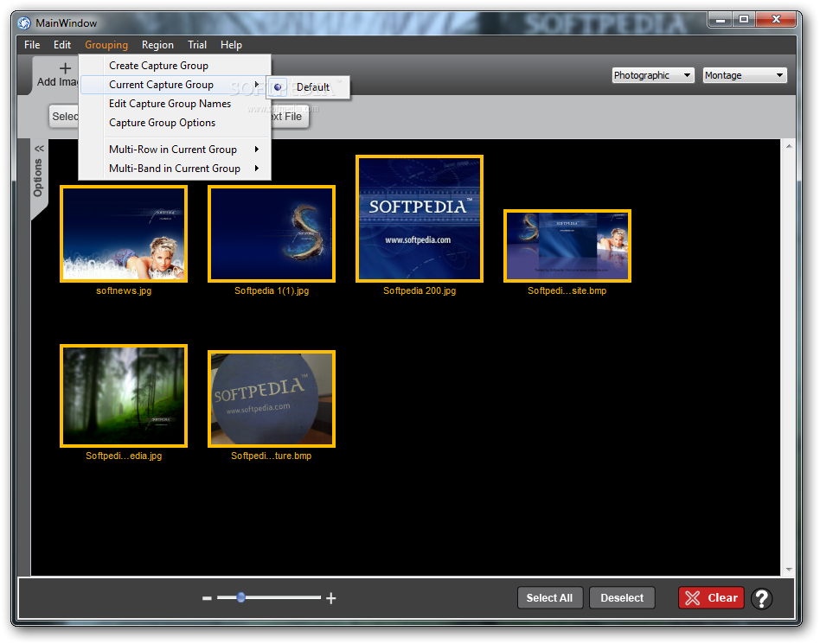
Task: Click the Select All button
Action: 549,598
